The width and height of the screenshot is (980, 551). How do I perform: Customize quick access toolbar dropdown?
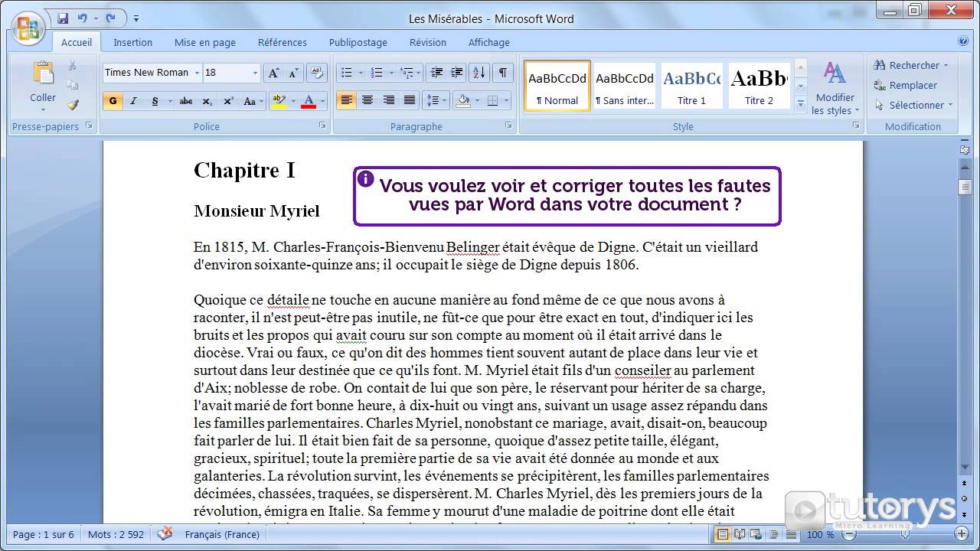click(136, 18)
